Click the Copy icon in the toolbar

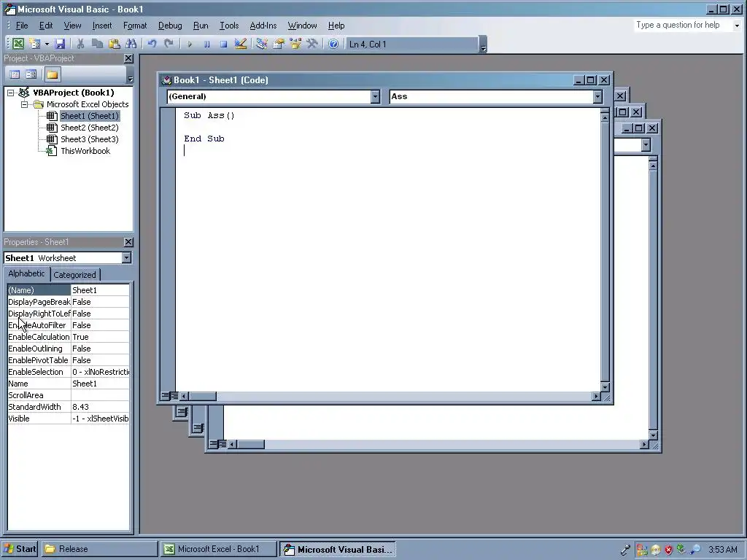97,44
